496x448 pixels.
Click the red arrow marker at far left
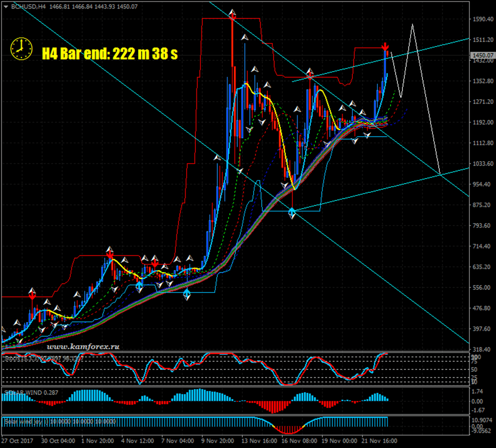coord(32,295)
